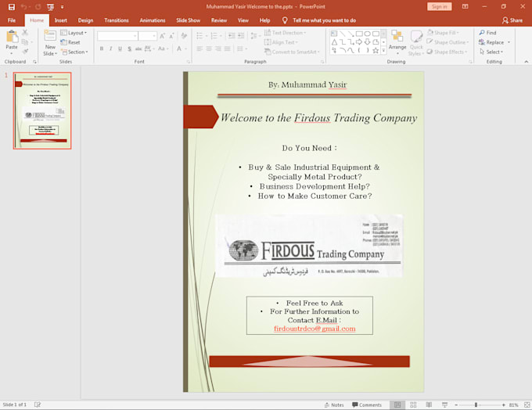The height and width of the screenshot is (410, 532).
Task: Open the Align Text dropdown
Action: (281, 42)
